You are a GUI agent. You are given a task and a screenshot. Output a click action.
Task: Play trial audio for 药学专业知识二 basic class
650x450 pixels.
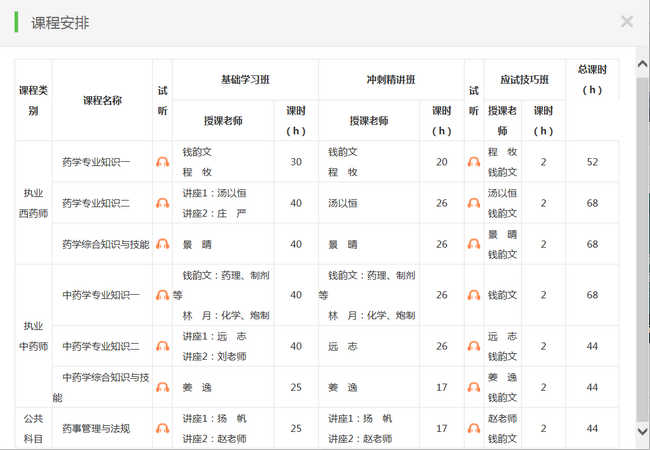162,203
